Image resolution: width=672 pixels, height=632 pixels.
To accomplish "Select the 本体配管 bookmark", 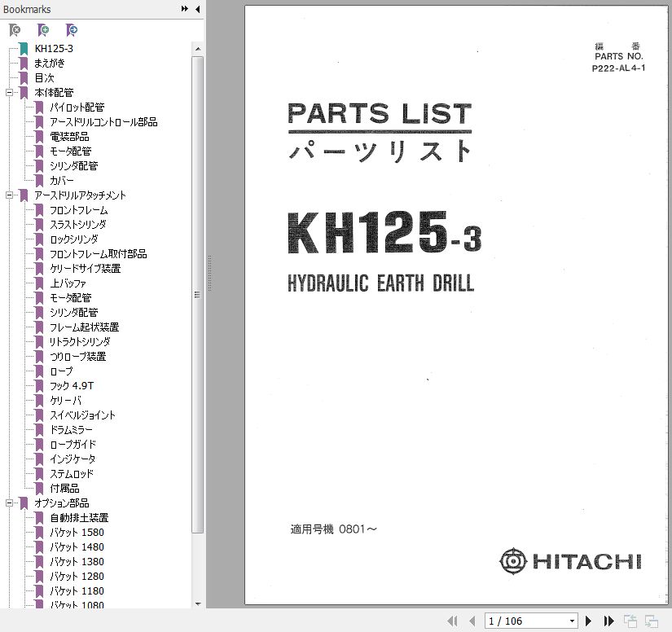I will (54, 92).
